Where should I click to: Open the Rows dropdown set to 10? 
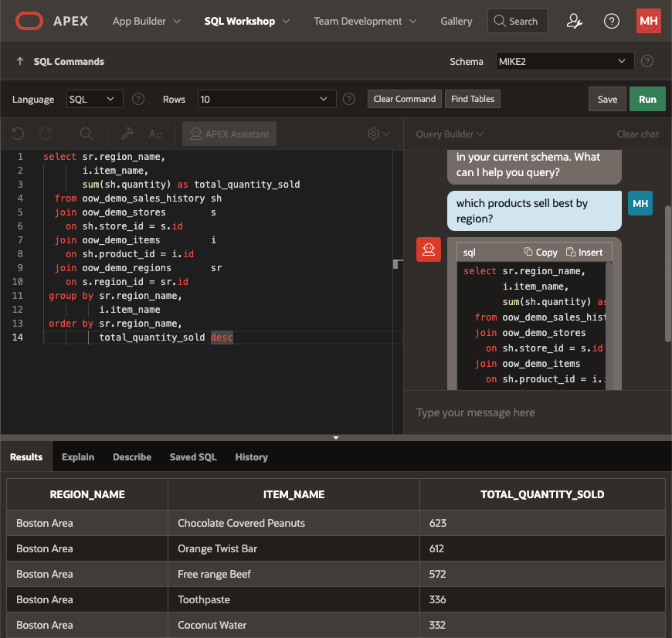point(266,99)
